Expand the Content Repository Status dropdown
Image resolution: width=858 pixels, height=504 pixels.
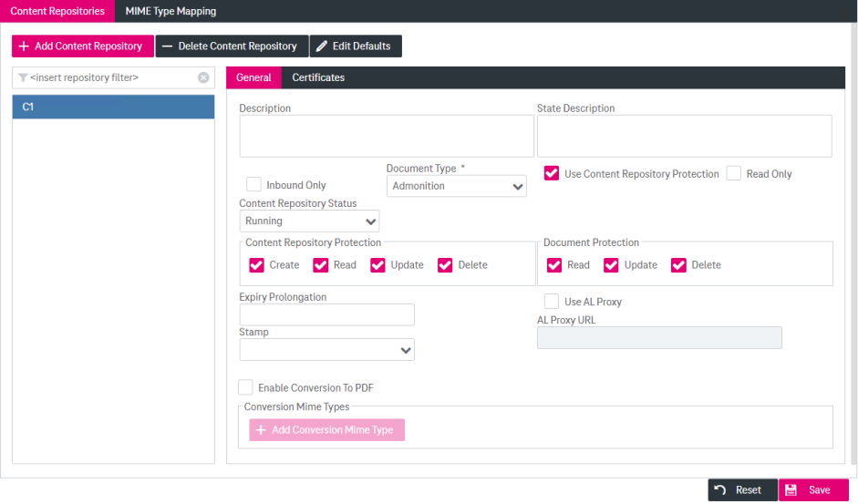(x=309, y=221)
